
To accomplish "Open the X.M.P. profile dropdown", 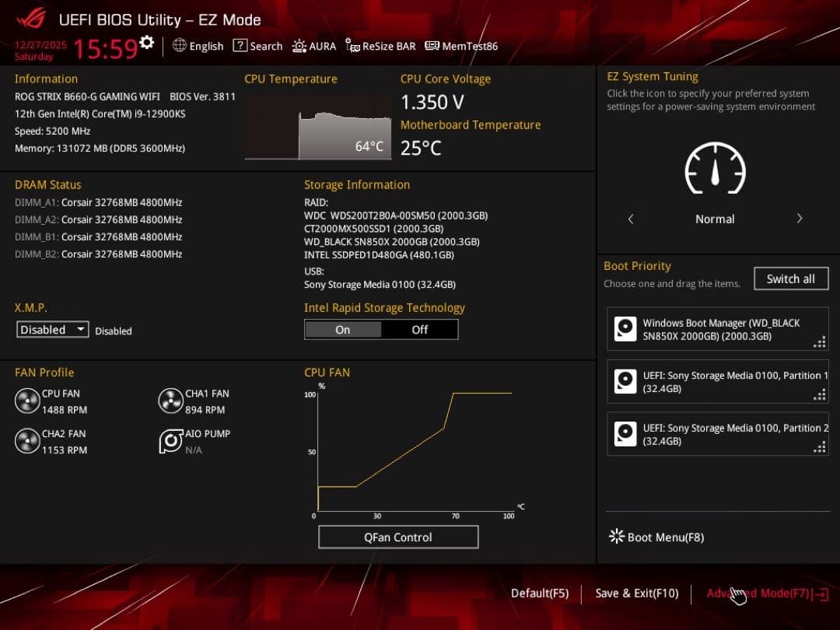I will coord(53,330).
